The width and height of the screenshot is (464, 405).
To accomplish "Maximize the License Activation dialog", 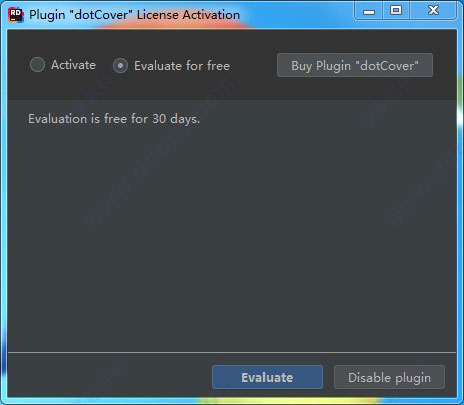I will pyautogui.click(x=396, y=11).
